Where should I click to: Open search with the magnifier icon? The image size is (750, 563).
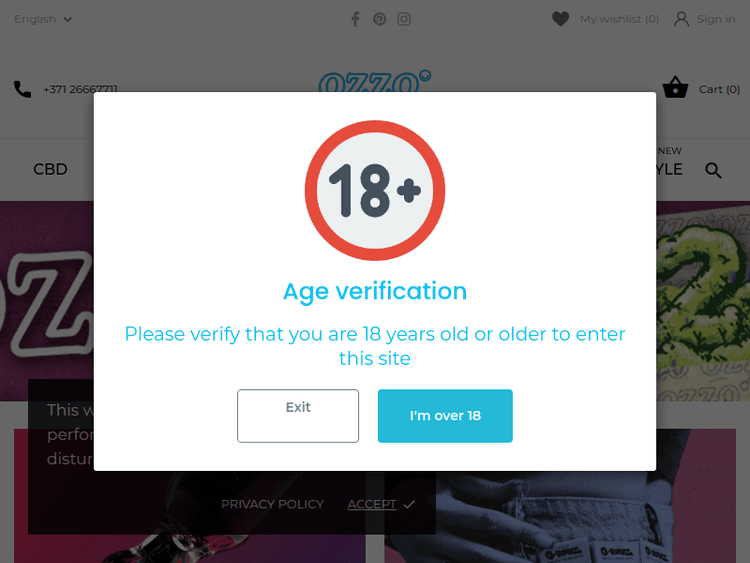(x=713, y=170)
